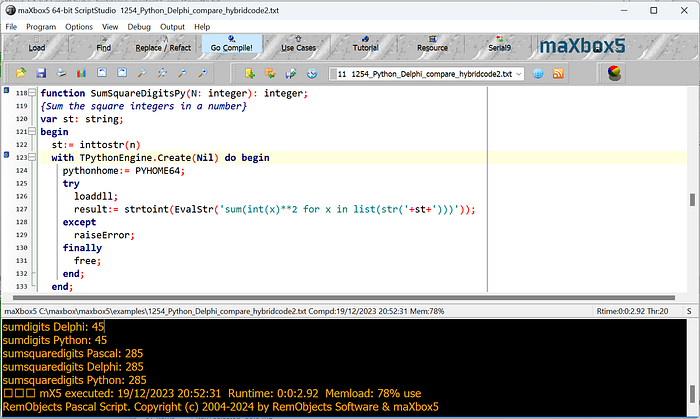
Task: Click the EvalStr call on line 127
Action: (194, 209)
